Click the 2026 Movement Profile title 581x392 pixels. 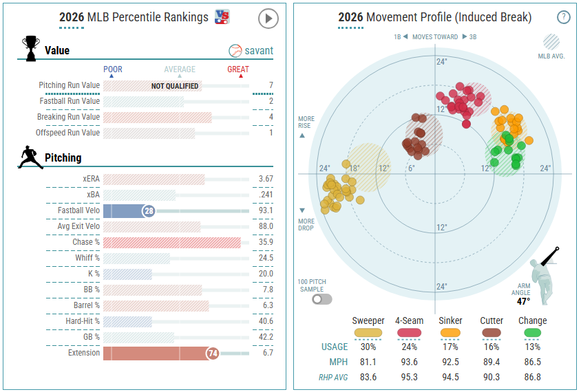pos(434,17)
